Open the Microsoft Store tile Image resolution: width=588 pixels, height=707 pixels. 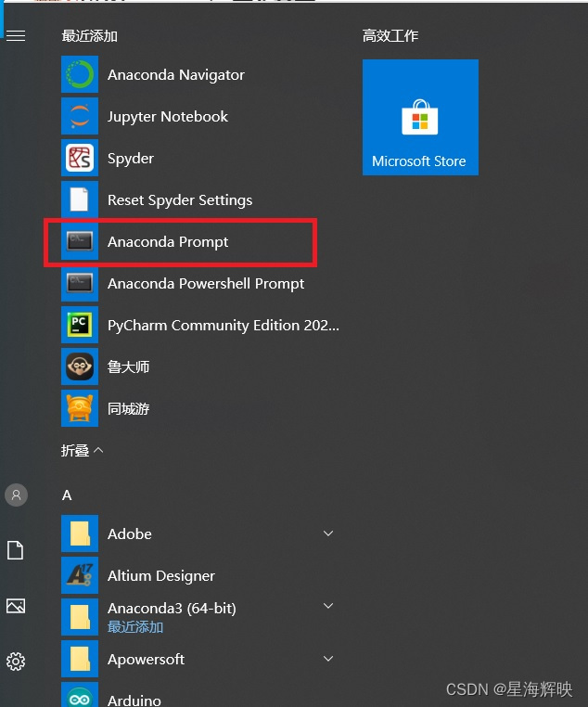pyautogui.click(x=420, y=117)
